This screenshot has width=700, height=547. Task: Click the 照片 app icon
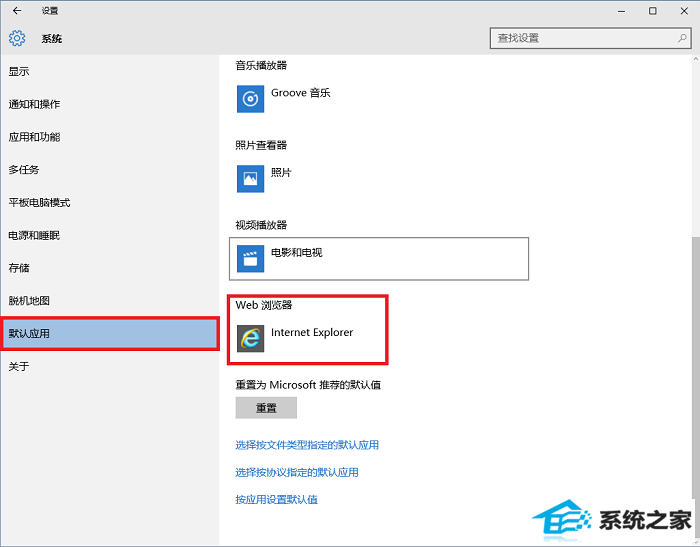click(250, 179)
